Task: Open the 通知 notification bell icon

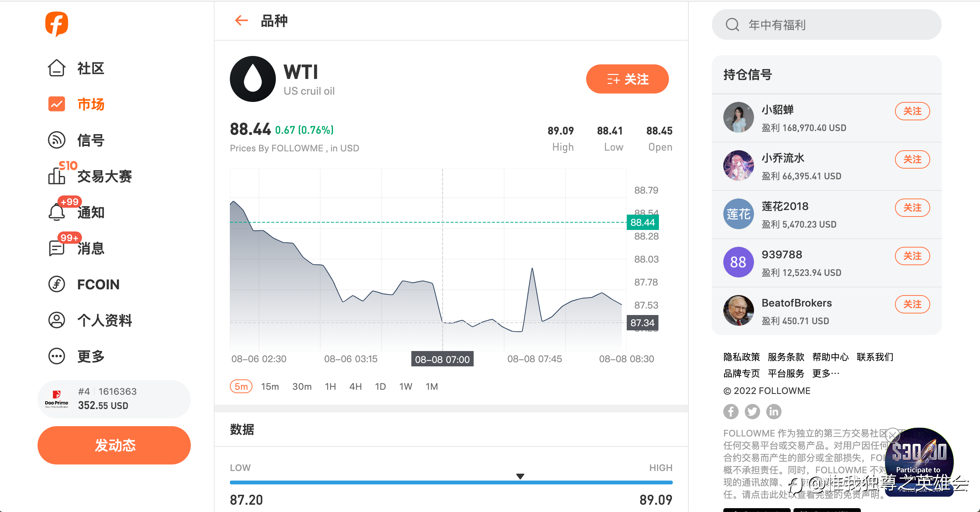Action: tap(57, 212)
